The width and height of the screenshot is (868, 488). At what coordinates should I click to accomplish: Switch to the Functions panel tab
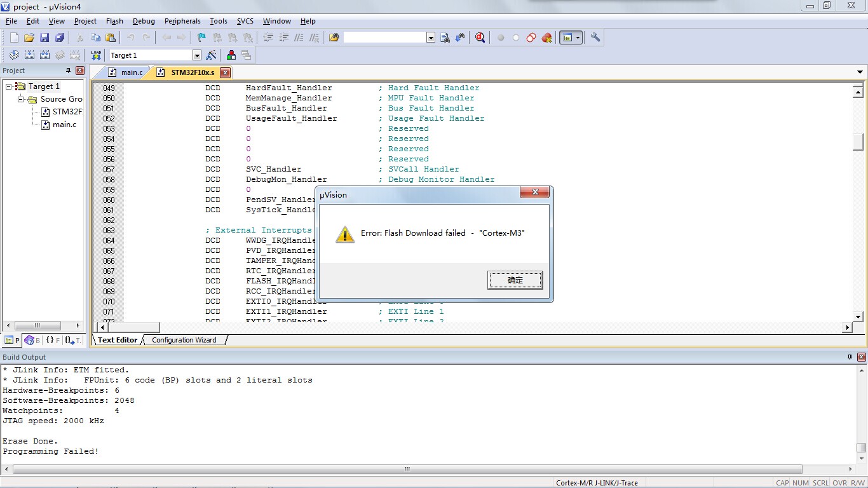pyautogui.click(x=53, y=341)
